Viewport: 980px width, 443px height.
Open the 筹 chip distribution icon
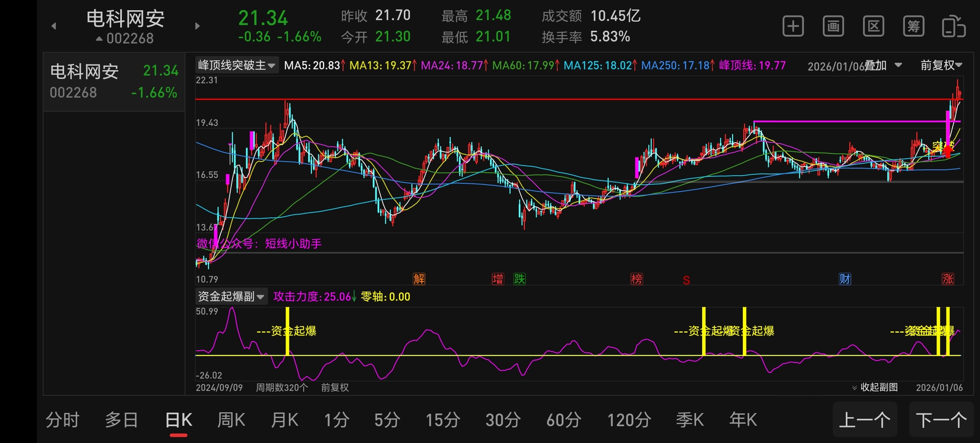914,27
